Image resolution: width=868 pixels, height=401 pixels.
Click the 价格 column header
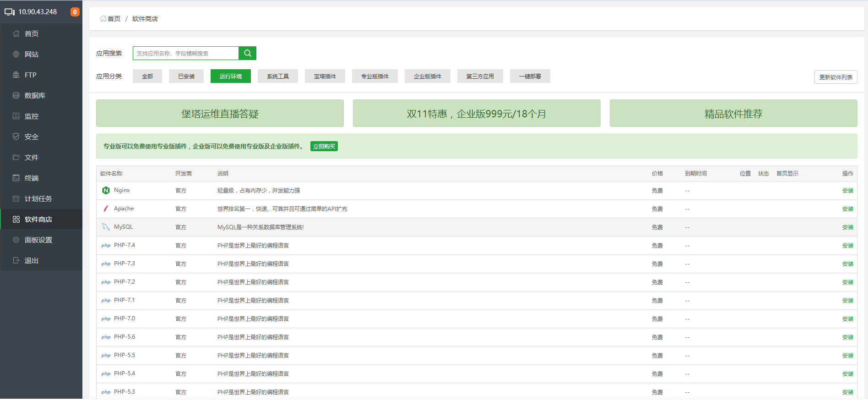(657, 174)
